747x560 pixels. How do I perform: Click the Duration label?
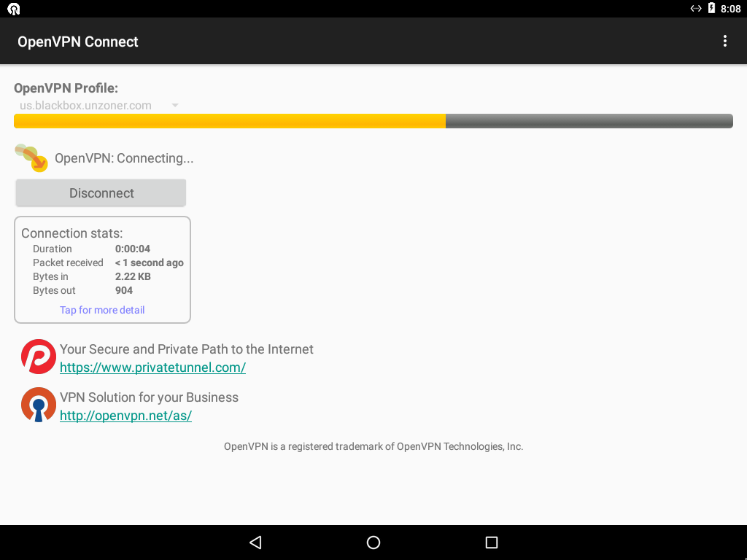[53, 249]
